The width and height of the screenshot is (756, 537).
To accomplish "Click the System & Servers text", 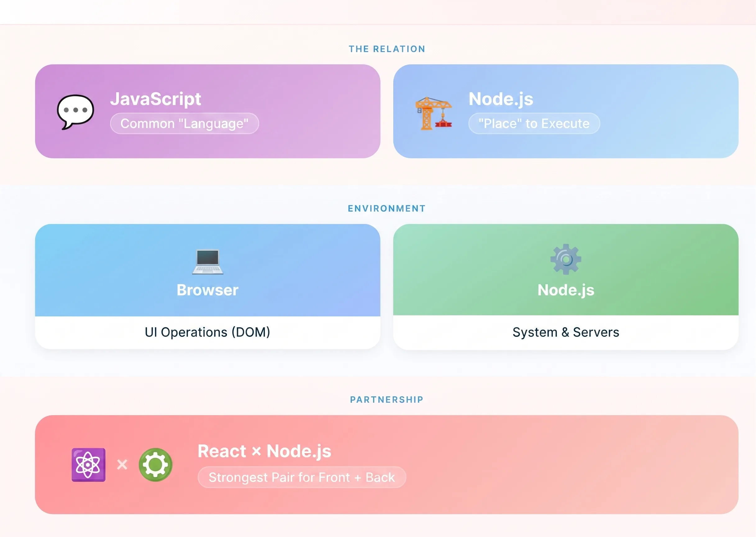I will tap(566, 332).
